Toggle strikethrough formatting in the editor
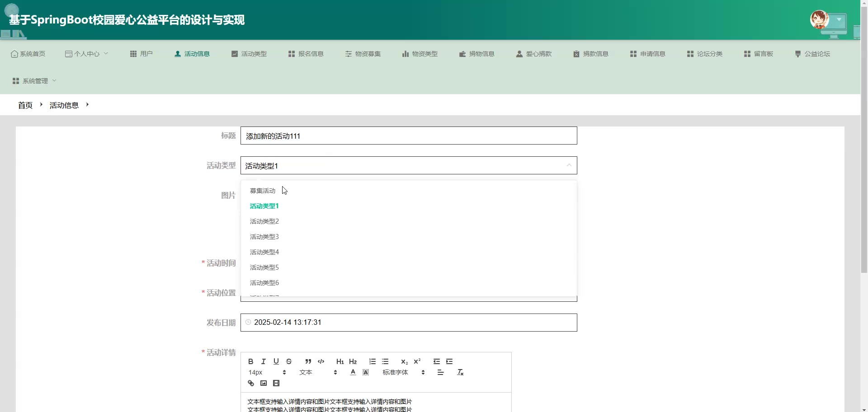The width and height of the screenshot is (868, 412). (289, 361)
